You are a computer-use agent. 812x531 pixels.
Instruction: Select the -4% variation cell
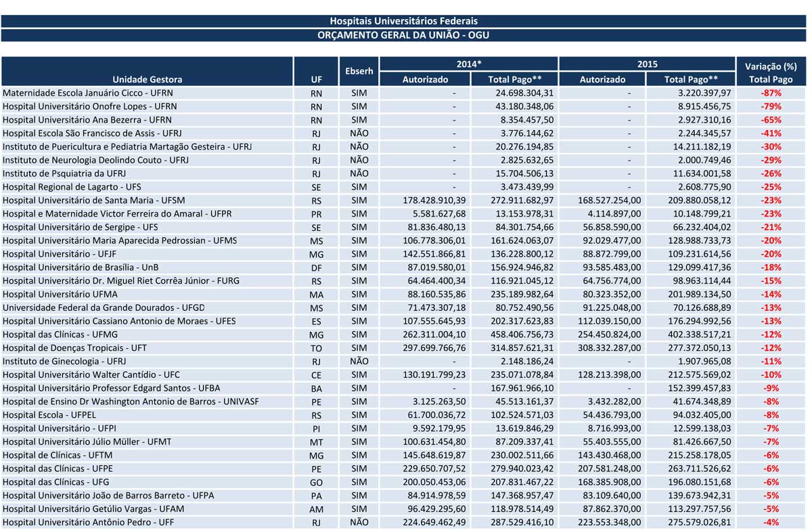(x=770, y=522)
